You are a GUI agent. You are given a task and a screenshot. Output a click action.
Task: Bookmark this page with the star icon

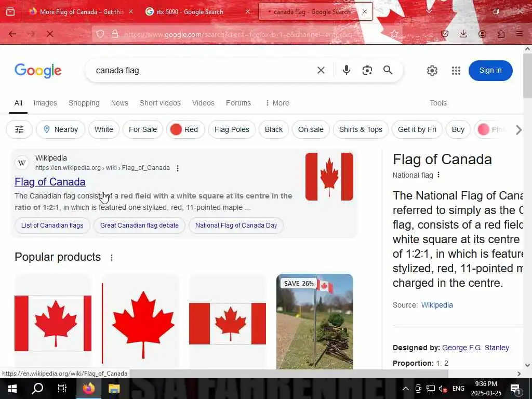point(394,34)
